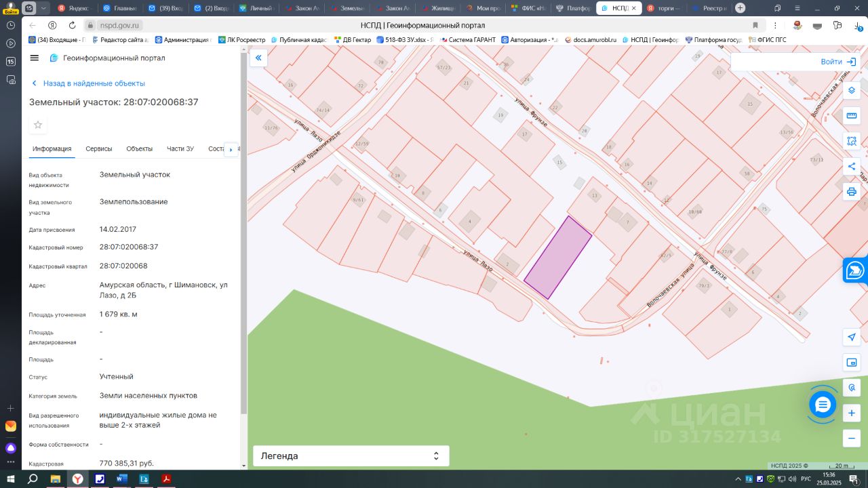
Task: Open the hamburger menu of portal
Action: coord(35,58)
